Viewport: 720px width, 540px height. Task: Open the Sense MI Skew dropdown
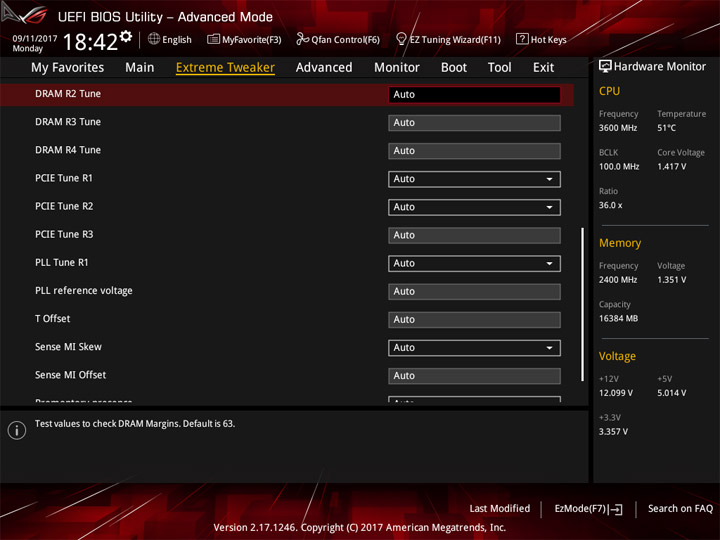pos(474,348)
